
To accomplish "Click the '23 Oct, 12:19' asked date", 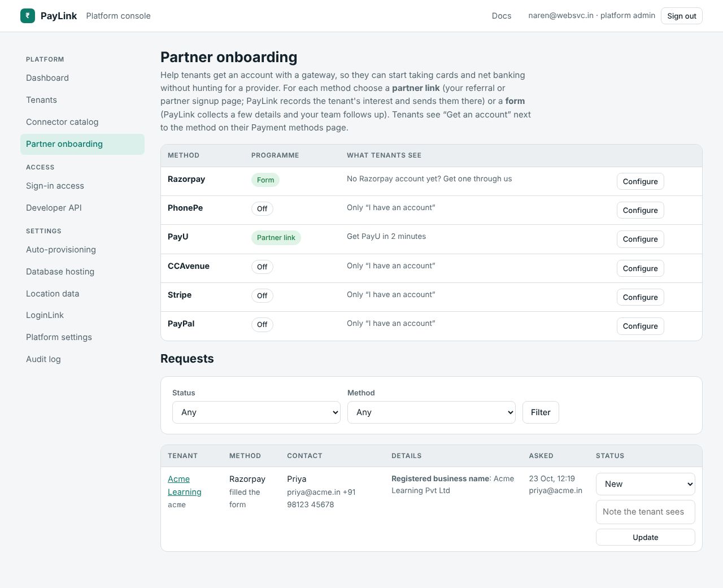I will (x=552, y=478).
